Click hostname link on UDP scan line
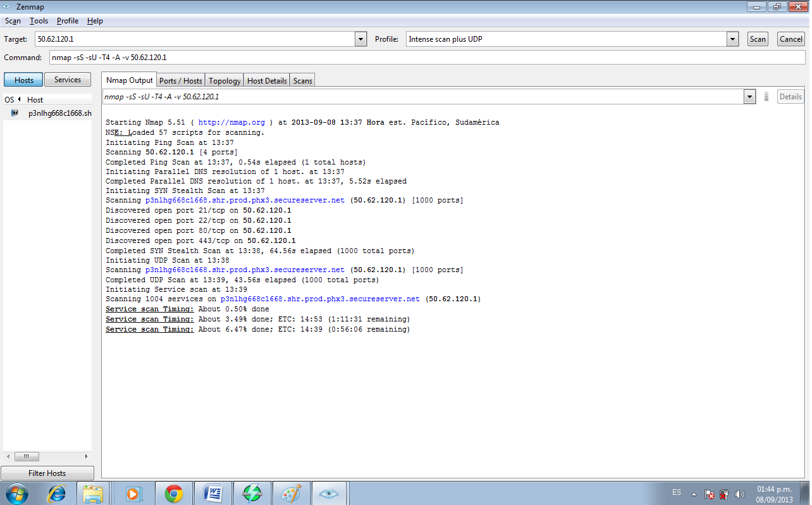The image size is (812, 505). click(x=245, y=270)
